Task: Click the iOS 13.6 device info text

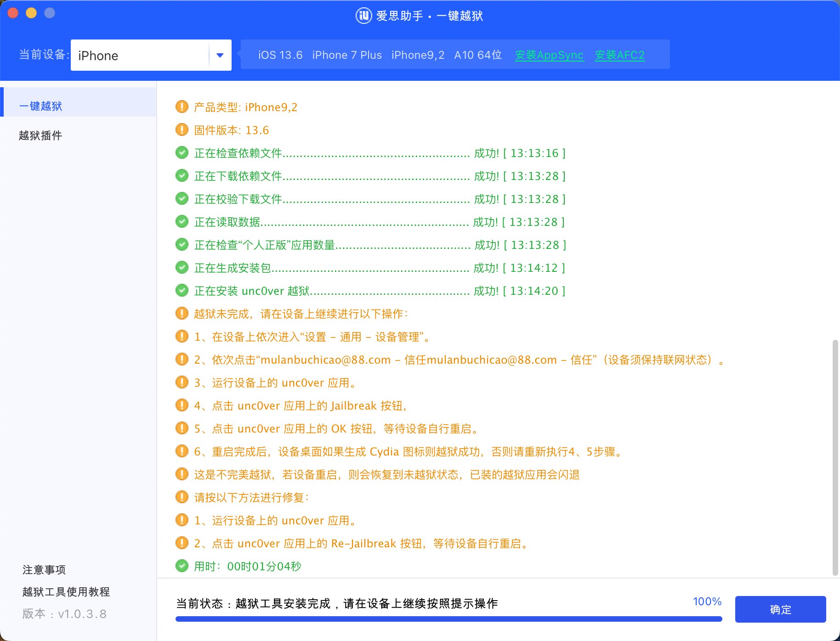Action: click(280, 55)
